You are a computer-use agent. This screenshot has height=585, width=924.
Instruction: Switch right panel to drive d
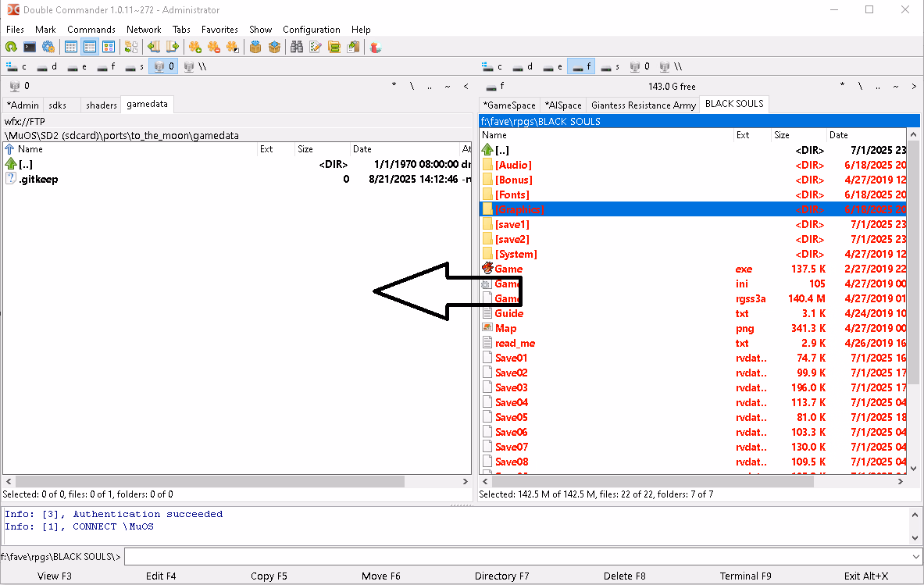(523, 66)
